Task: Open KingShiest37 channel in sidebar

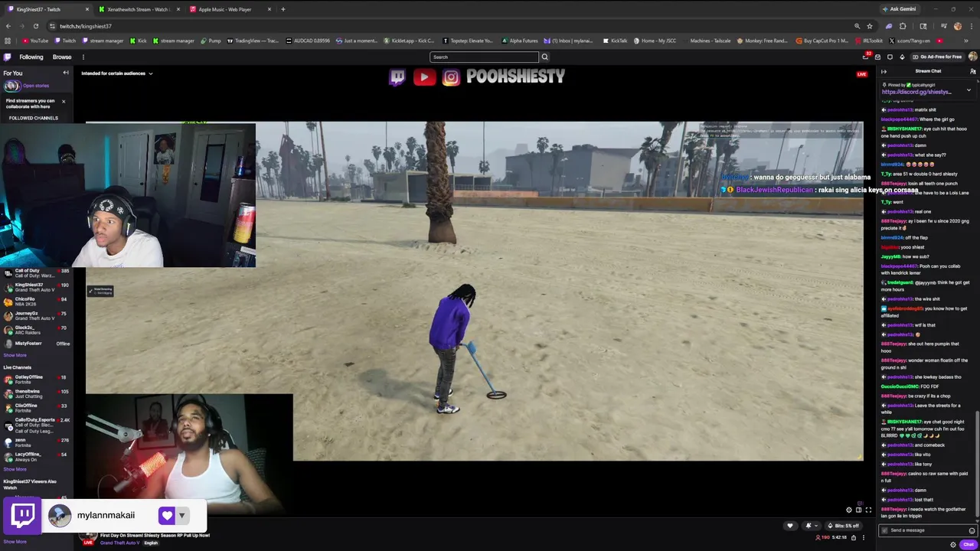Action: pos(37,288)
